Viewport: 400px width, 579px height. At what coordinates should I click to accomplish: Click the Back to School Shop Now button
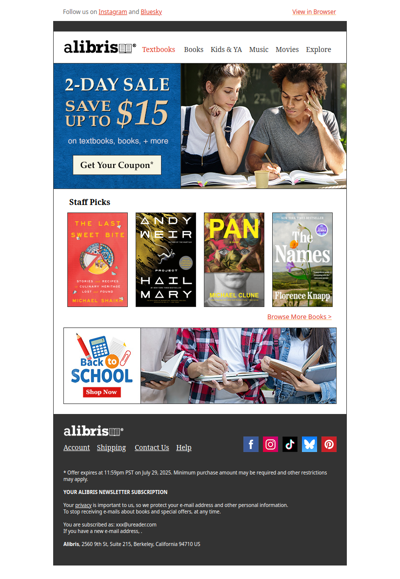[102, 392]
